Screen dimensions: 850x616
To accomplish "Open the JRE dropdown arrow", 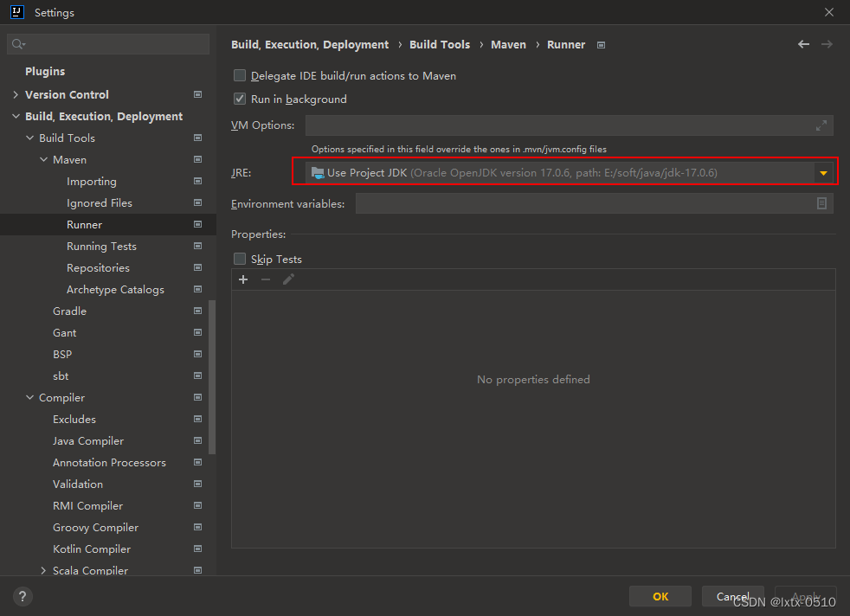I will (823, 173).
